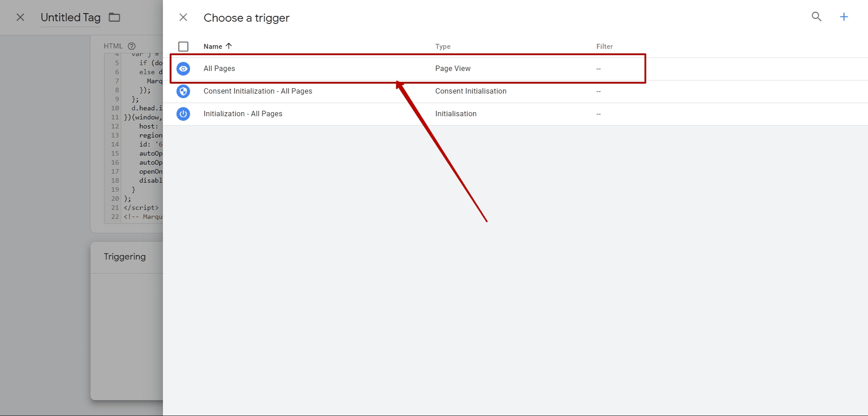
Task: Select the Initialization power icon
Action: point(183,114)
